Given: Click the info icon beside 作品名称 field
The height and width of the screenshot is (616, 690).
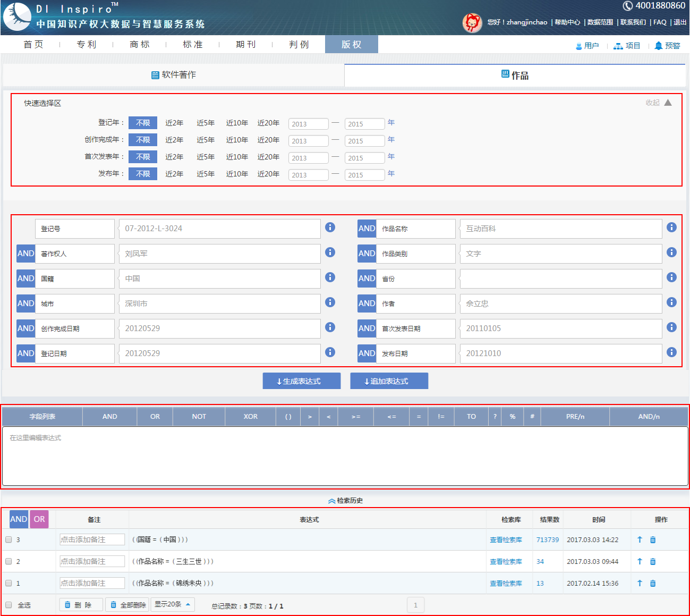Looking at the screenshot, I should tap(671, 227).
